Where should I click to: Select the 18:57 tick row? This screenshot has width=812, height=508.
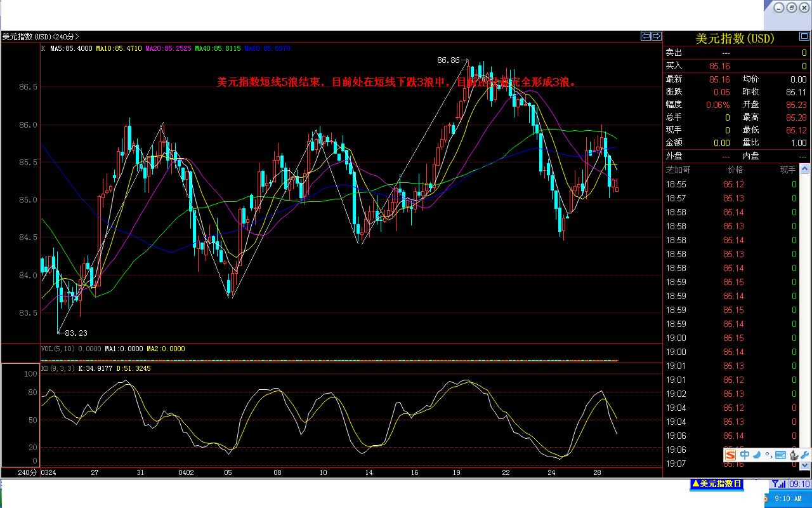731,198
